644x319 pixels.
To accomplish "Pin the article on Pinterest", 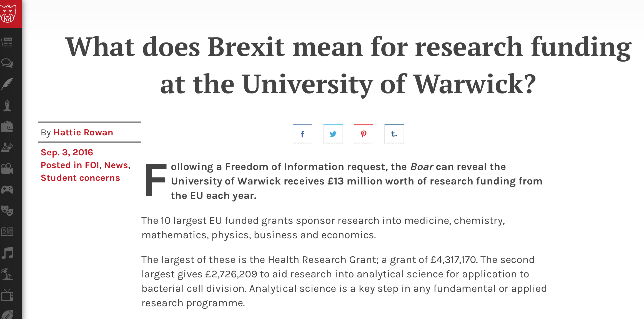I will point(364,134).
